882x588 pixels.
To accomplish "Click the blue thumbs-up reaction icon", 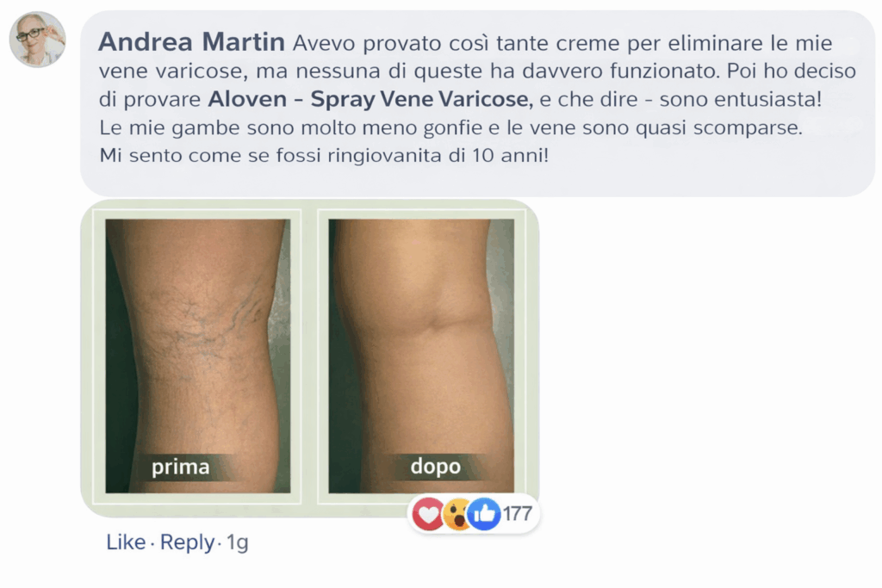I will pyautogui.click(x=483, y=514).
